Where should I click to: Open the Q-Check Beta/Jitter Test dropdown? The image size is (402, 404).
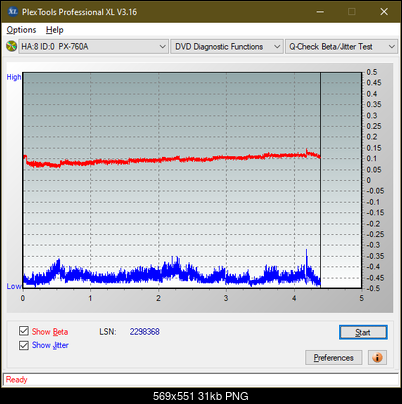click(x=341, y=47)
